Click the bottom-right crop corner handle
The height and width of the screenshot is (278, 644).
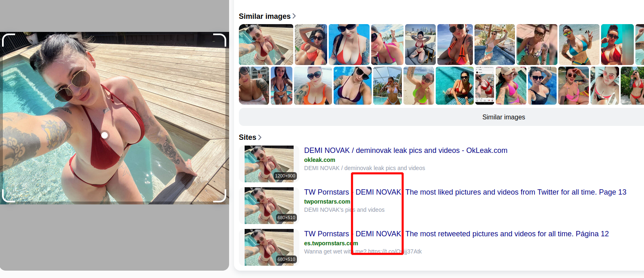220,196
